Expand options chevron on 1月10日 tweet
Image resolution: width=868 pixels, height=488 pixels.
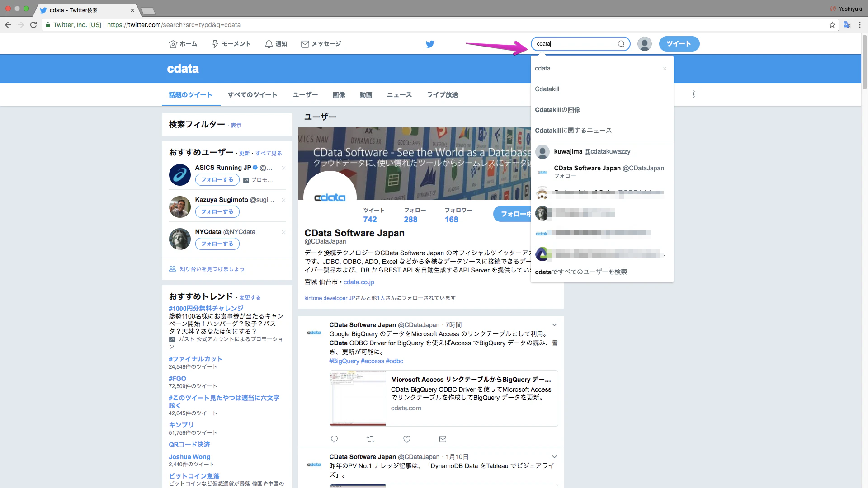pos(554,457)
